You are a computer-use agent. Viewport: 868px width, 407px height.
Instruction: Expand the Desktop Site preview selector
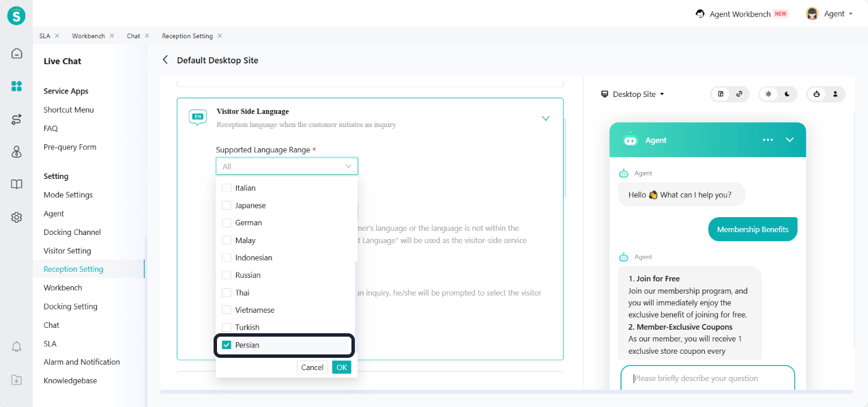(x=633, y=94)
